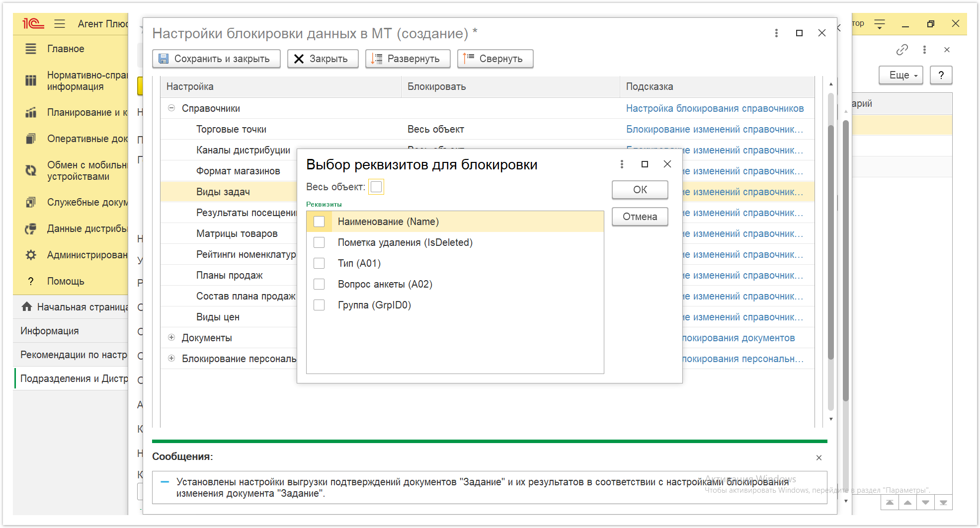
Task: Expand the Документы tree group
Action: tap(171, 337)
